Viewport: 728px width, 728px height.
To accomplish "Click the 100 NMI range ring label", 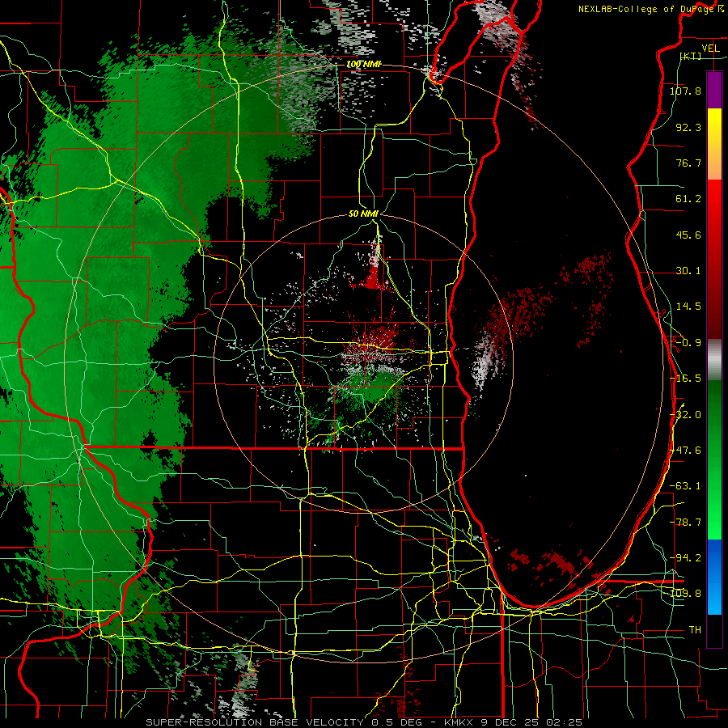I will 364,64.
